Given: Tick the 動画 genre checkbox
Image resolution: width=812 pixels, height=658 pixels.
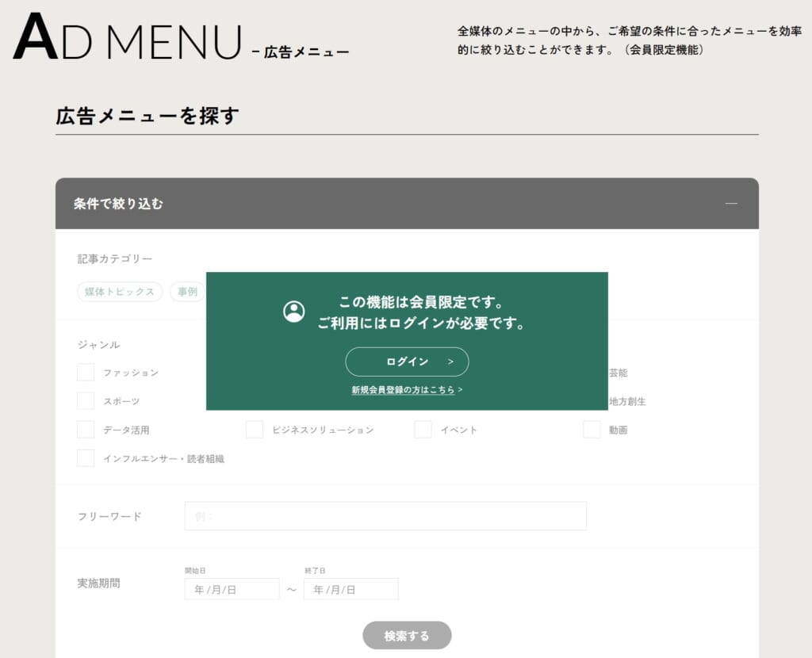Looking at the screenshot, I should [x=592, y=430].
